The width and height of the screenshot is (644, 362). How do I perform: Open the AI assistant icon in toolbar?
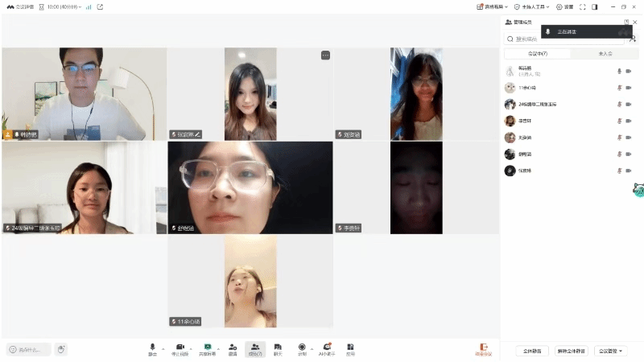(327, 348)
